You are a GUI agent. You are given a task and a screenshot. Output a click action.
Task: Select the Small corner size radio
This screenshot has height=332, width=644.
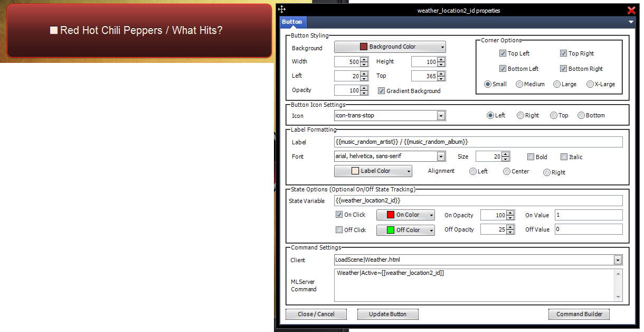click(488, 84)
